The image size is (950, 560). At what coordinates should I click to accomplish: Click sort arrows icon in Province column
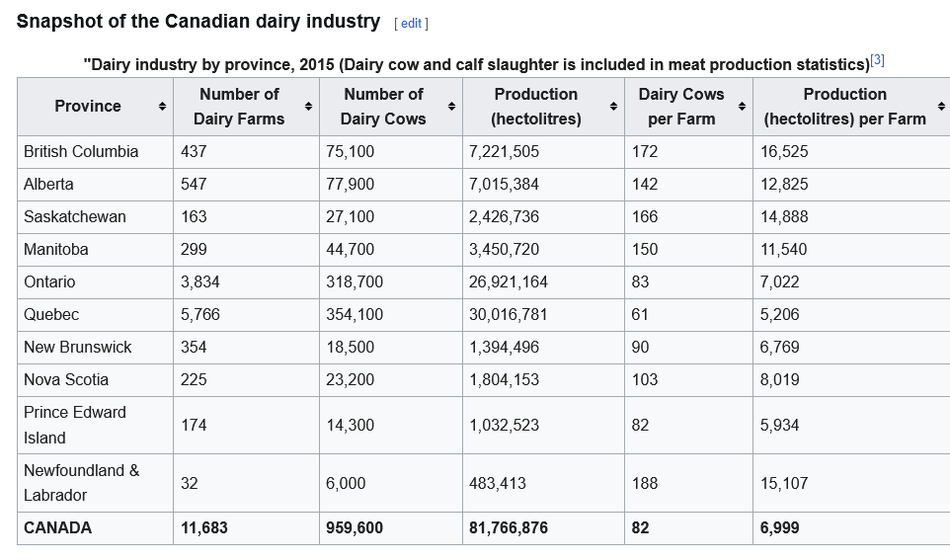162,107
